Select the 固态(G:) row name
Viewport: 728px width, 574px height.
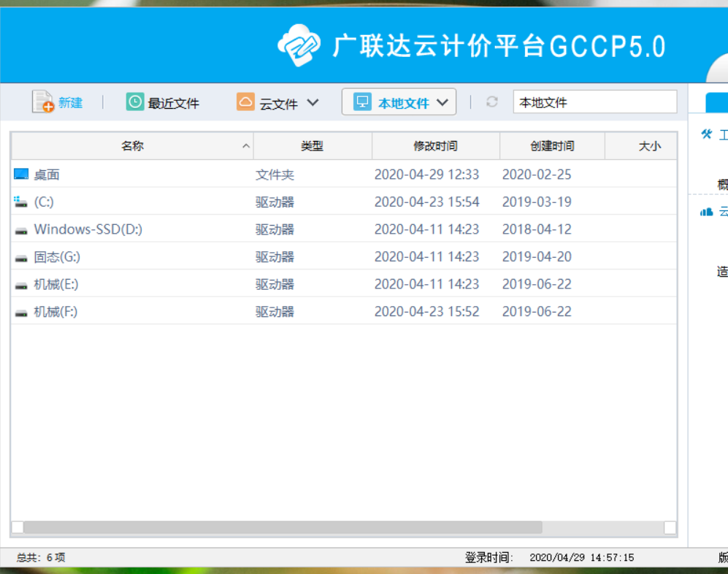click(57, 256)
